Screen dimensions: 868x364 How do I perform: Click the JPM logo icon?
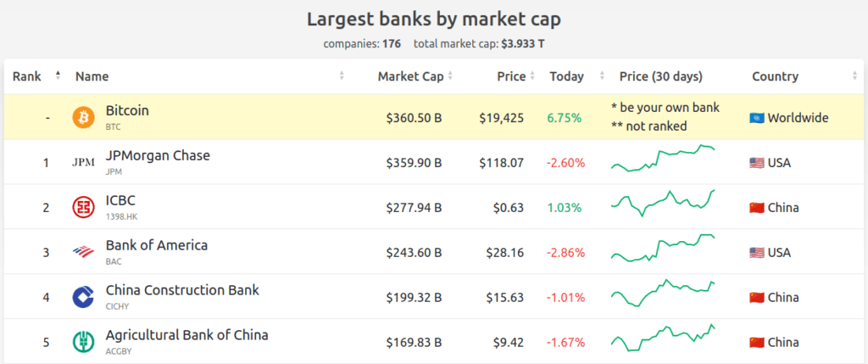coord(84,162)
